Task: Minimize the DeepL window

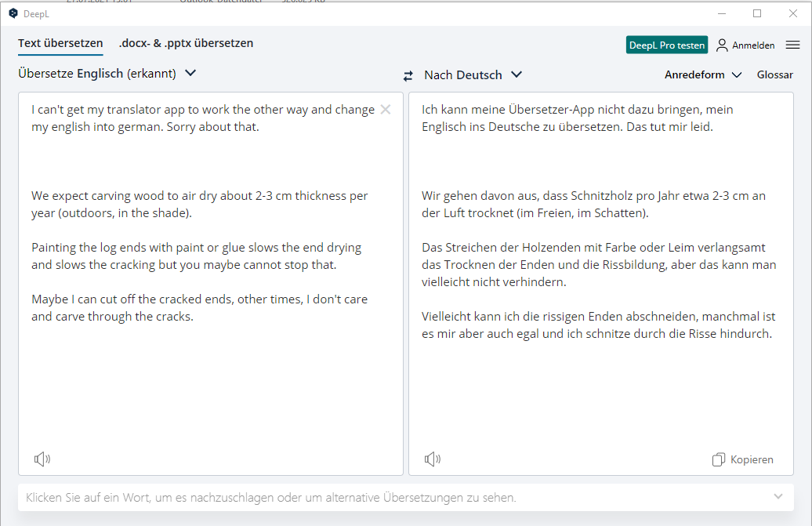Action: (721, 13)
